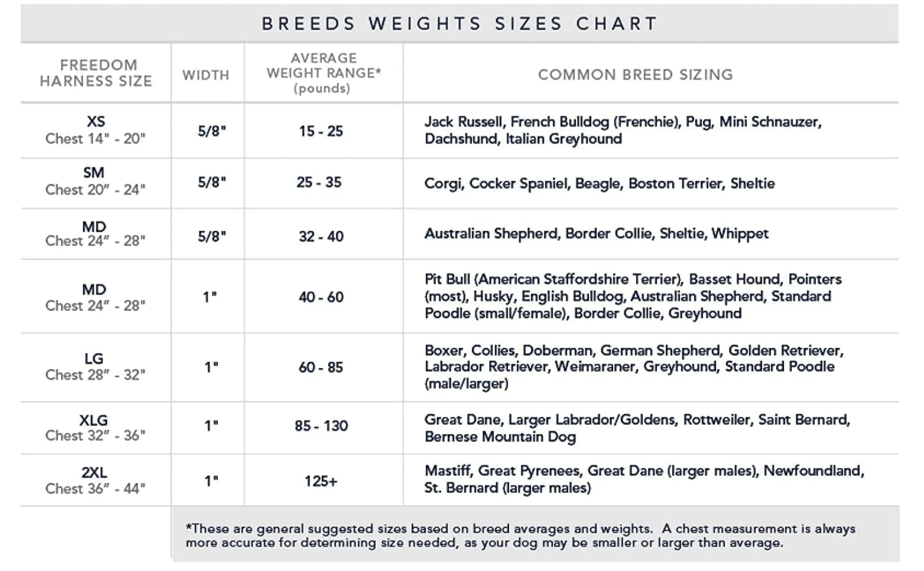Screen dimensions: 924x571
Task: Select the 2XL Chest 36" - 44" cell
Action: coord(95,481)
